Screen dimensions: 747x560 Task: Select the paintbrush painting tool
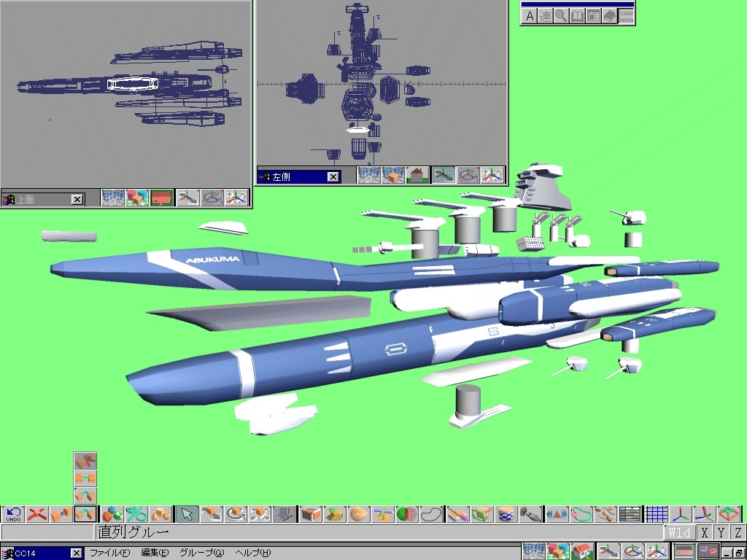(x=458, y=514)
